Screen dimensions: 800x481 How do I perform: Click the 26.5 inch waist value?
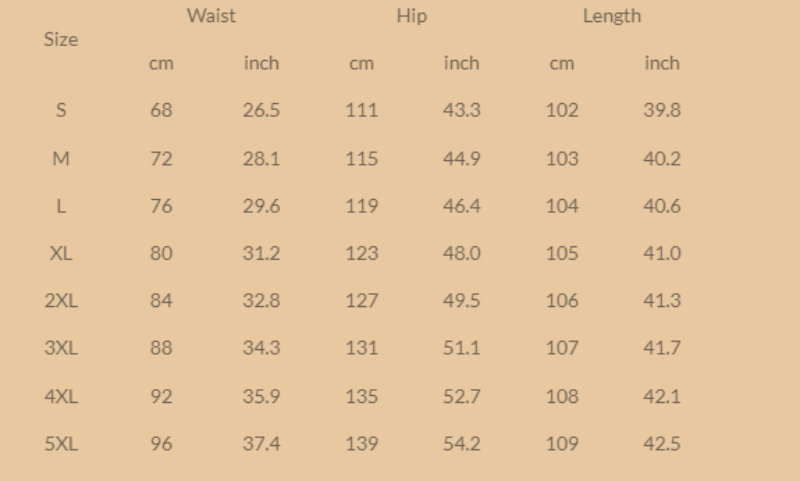click(261, 110)
